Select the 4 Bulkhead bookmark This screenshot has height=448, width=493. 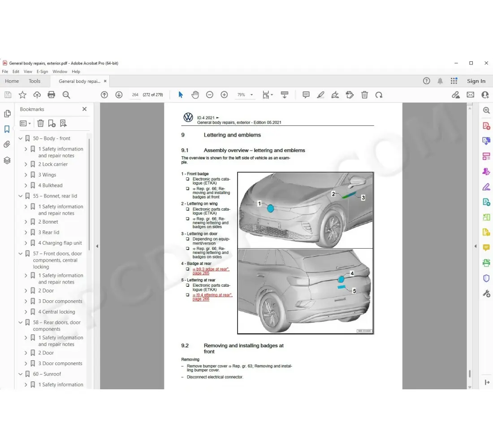tap(50, 185)
